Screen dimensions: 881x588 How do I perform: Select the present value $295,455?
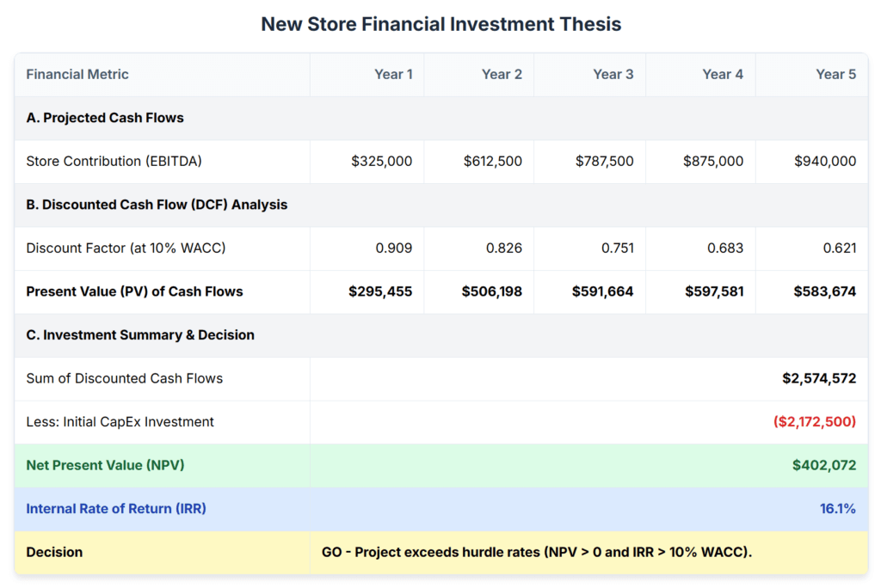(x=380, y=291)
